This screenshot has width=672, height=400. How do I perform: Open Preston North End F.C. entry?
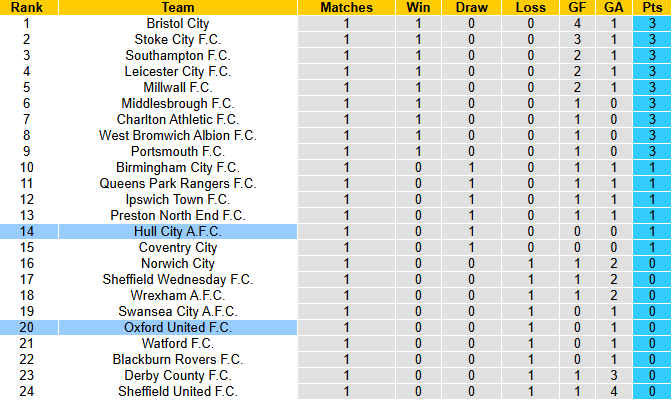tap(178, 215)
